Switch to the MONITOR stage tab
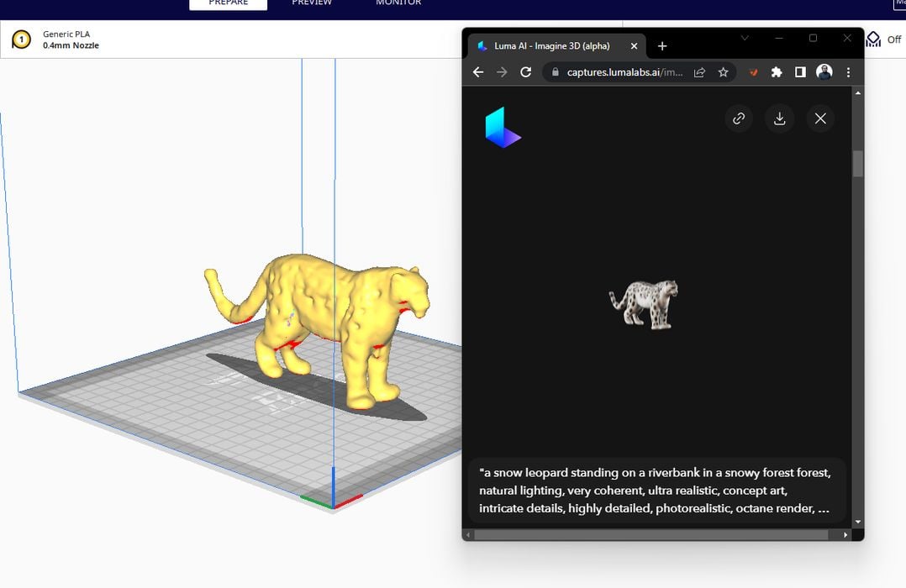 pyautogui.click(x=398, y=3)
